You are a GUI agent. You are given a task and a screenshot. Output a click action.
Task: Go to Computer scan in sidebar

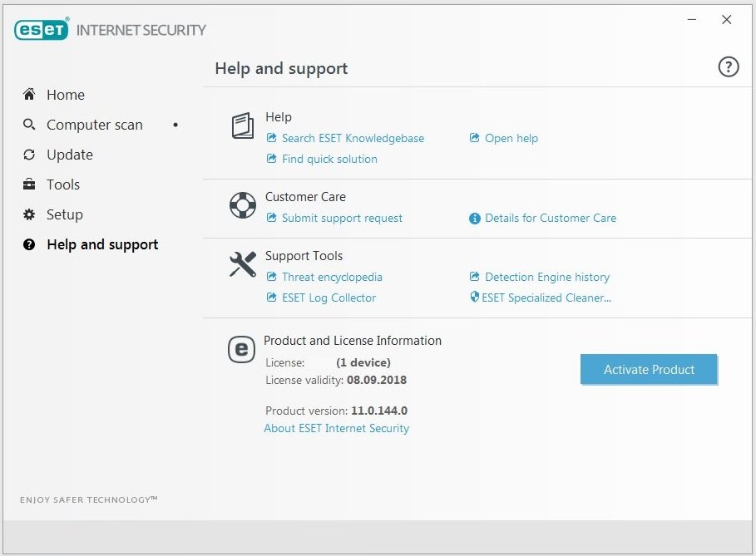click(x=94, y=125)
